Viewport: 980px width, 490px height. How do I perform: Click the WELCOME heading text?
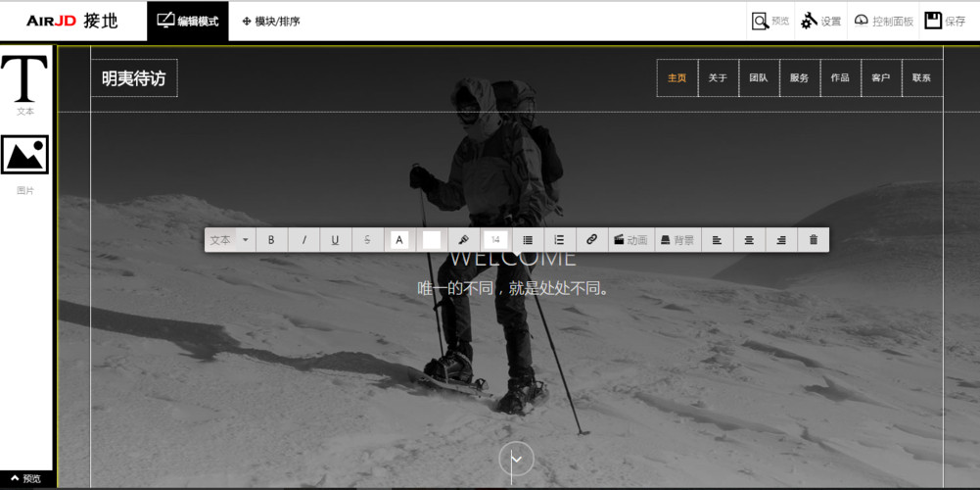[x=512, y=259]
